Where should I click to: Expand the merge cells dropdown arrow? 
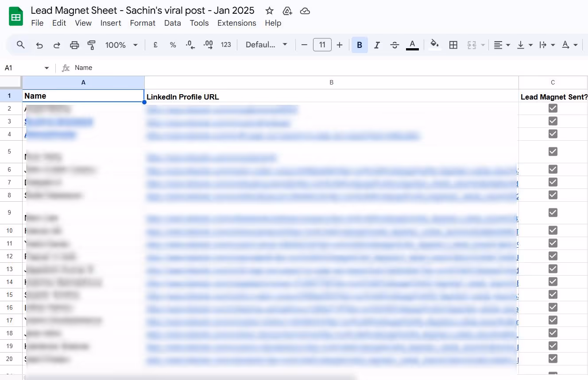483,45
